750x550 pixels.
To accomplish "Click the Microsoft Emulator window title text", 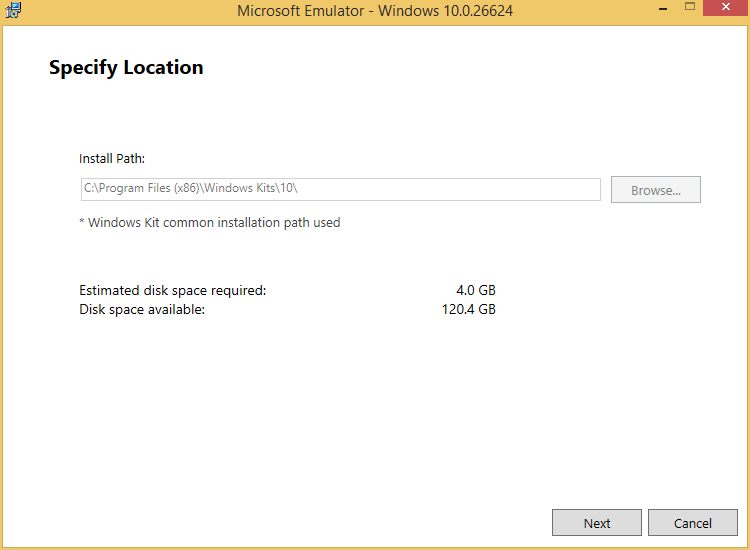I will (375, 11).
